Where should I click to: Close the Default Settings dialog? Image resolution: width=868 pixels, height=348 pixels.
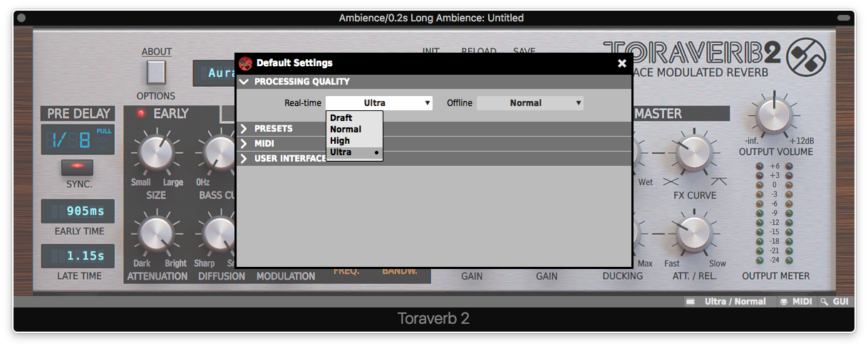click(621, 63)
